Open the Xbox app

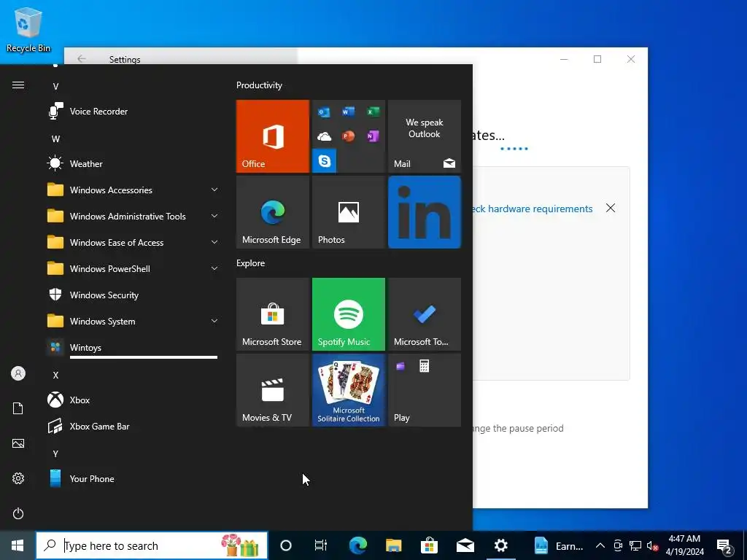tap(133, 400)
